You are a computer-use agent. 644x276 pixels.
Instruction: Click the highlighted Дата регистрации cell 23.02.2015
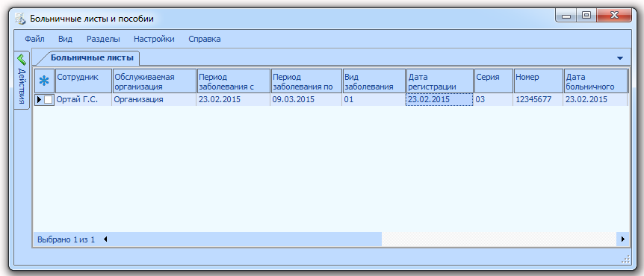click(439, 100)
